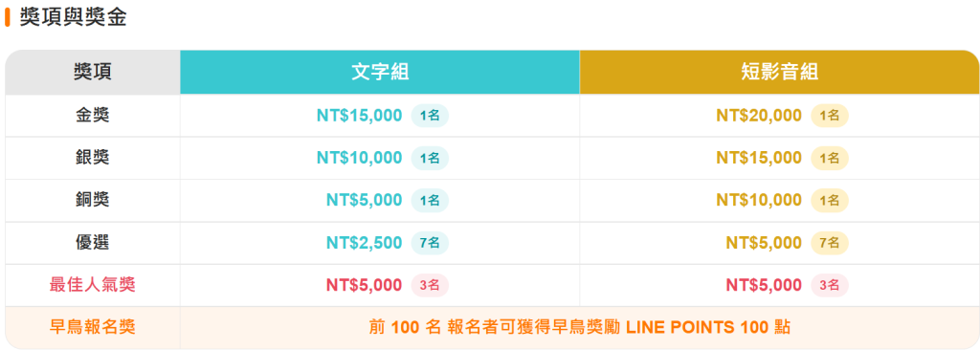Click the 獎項 header cell
Viewport: 980px width, 350px height.
point(93,73)
